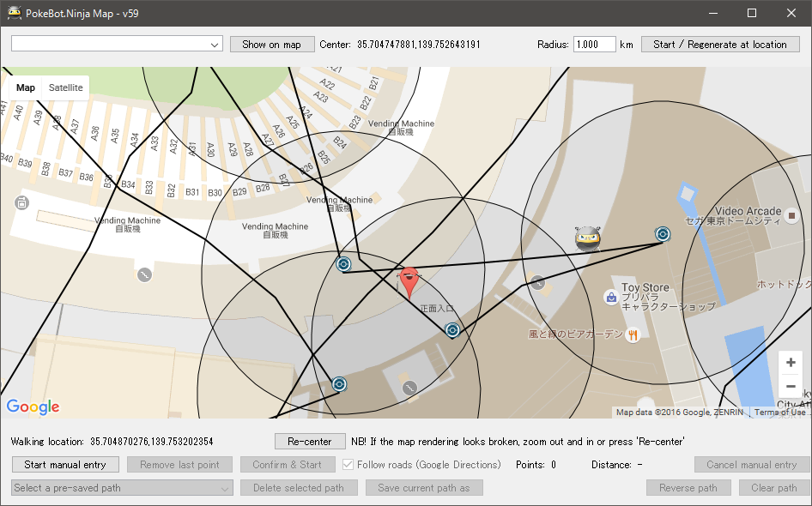Click the orange restaurant fork-and-knife icon
Screen dimensions: 812x506
tap(633, 335)
